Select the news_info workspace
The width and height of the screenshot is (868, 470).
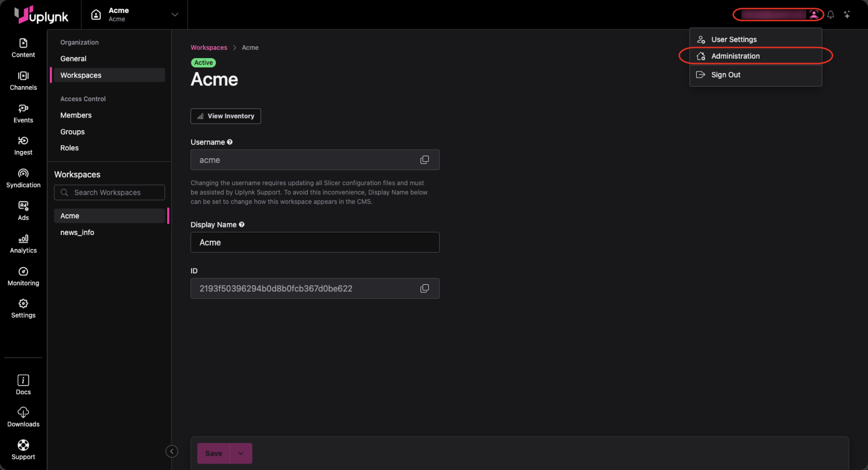click(x=77, y=232)
